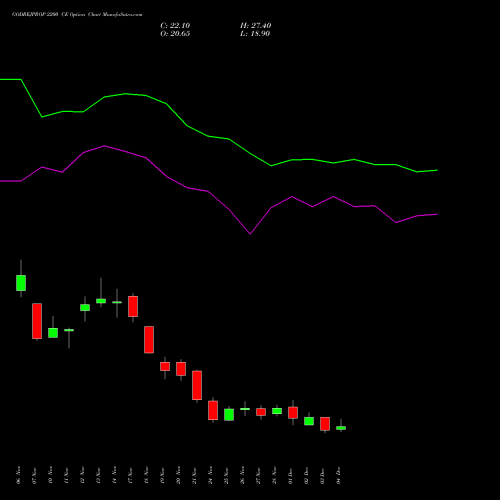
Task: Click the 17 Nov date label
Action: [x=130, y=475]
